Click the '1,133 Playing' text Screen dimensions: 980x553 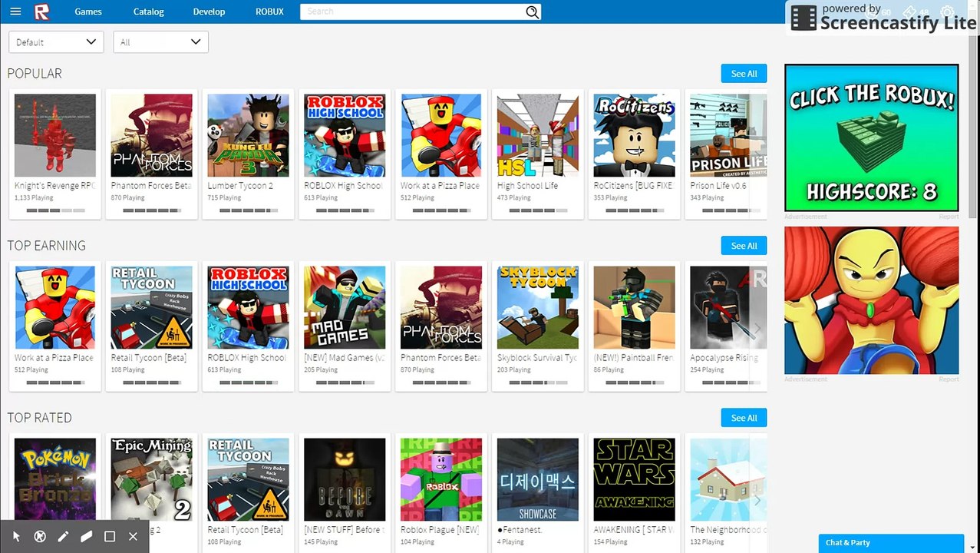coord(34,198)
